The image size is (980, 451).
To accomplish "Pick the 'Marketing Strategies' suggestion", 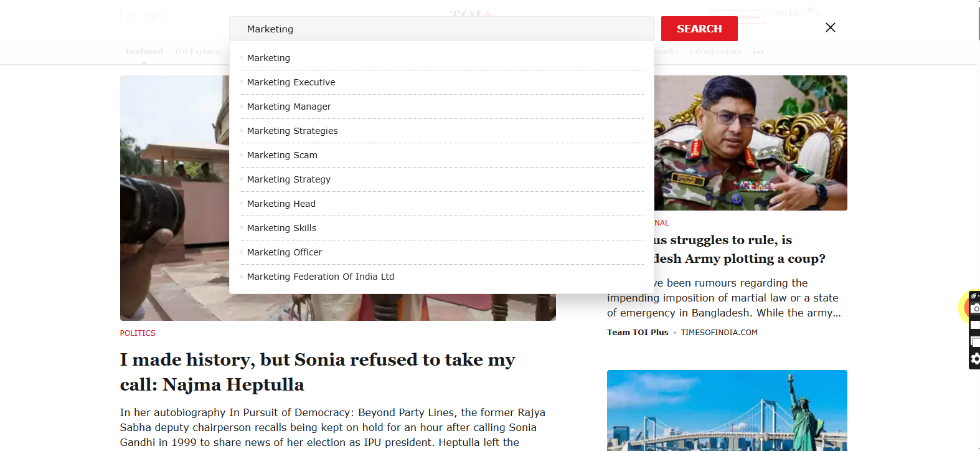I will click(292, 131).
